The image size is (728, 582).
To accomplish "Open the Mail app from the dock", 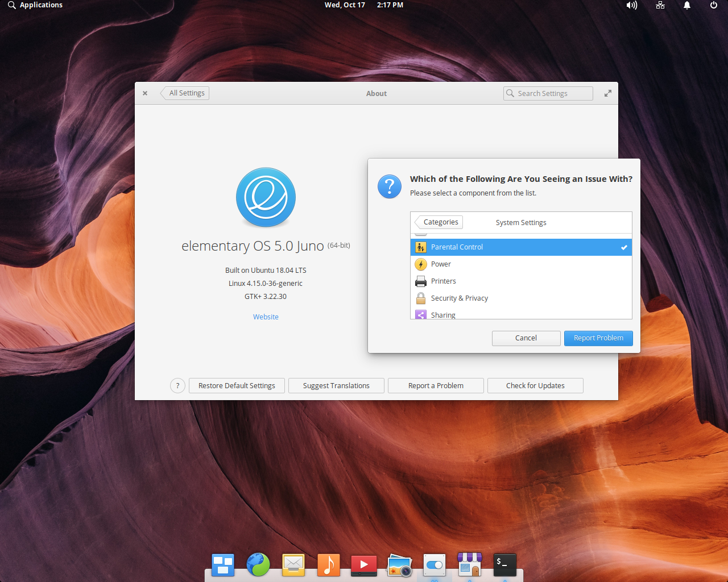I will (293, 565).
